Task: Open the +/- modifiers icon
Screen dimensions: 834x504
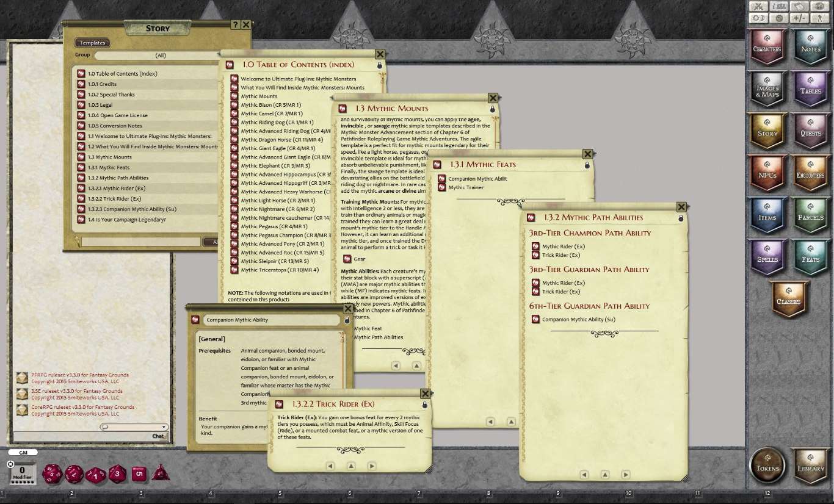Action: pyautogui.click(x=799, y=18)
